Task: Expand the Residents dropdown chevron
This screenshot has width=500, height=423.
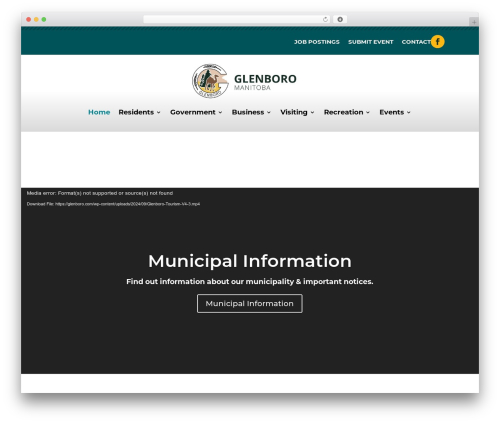Action: point(159,113)
